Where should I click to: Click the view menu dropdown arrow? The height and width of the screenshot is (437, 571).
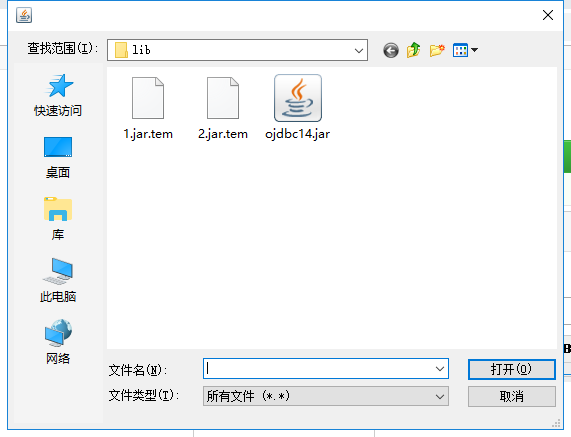(x=474, y=50)
